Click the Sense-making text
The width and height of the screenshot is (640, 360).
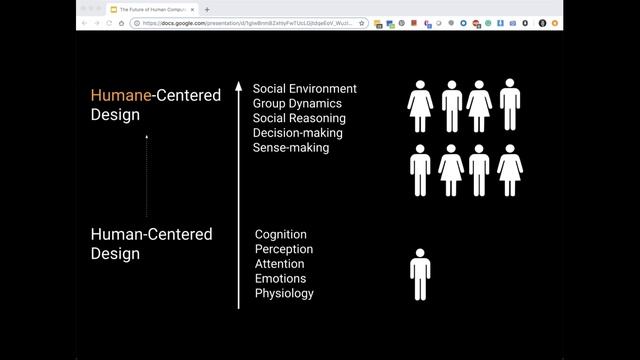(x=291, y=147)
